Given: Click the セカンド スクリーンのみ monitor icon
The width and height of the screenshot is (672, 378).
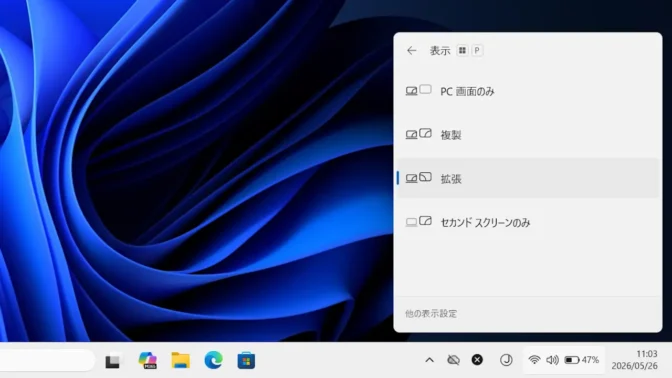Looking at the screenshot, I should click(419, 221).
